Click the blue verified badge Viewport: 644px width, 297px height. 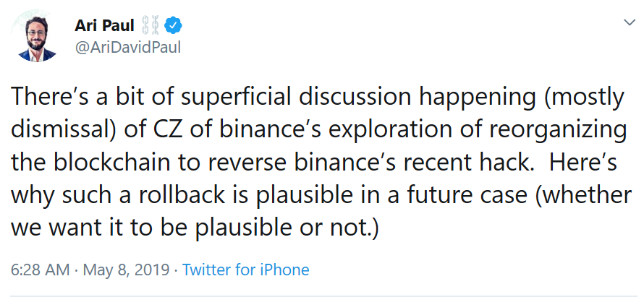[173, 27]
